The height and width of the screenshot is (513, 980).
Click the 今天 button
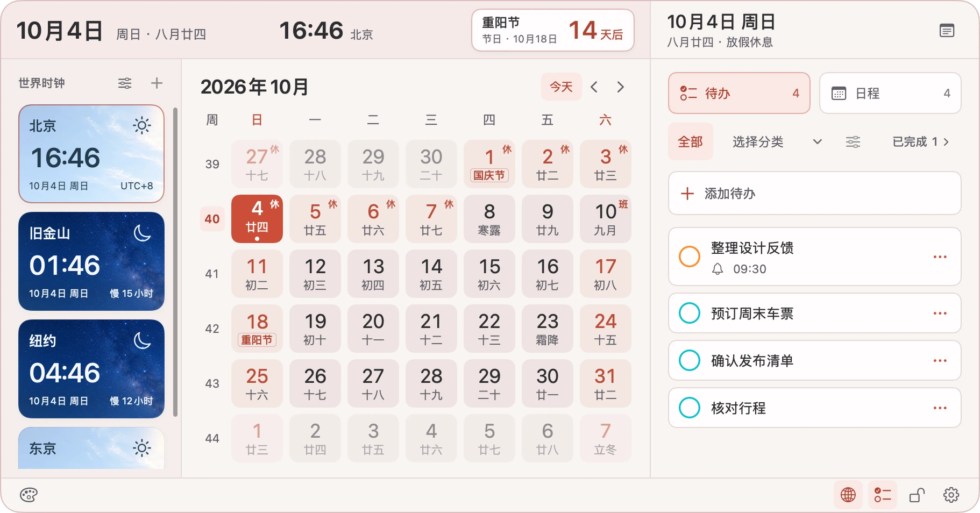click(561, 87)
